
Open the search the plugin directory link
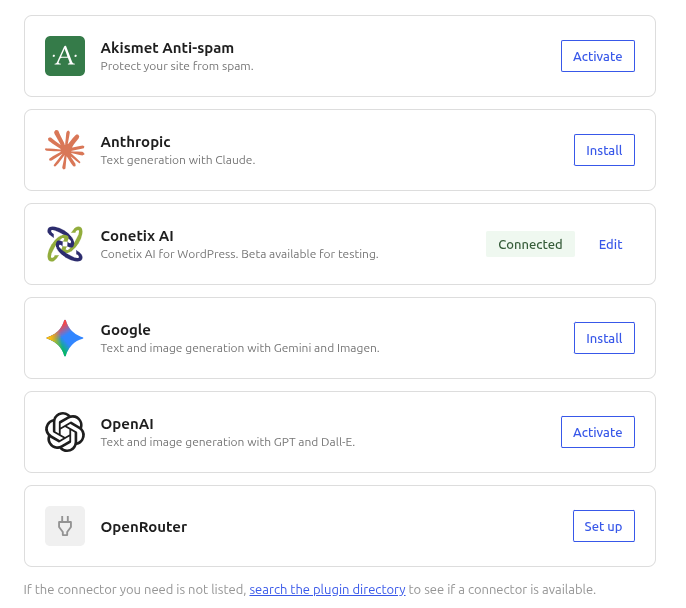327,590
